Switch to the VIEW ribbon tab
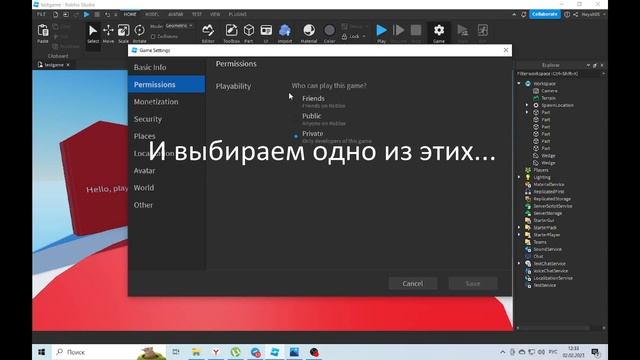Screen dimensions: 640x360 pyautogui.click(x=215, y=14)
